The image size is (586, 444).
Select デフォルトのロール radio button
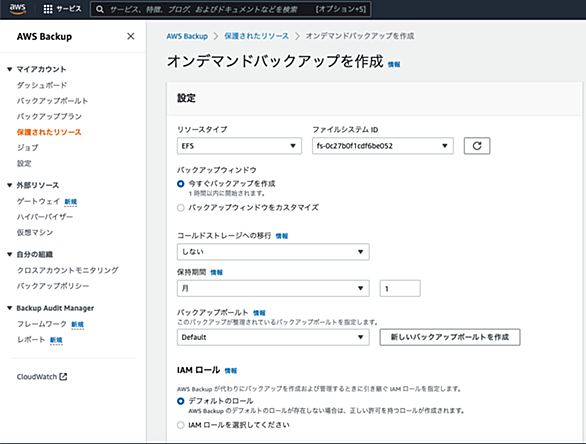click(181, 401)
